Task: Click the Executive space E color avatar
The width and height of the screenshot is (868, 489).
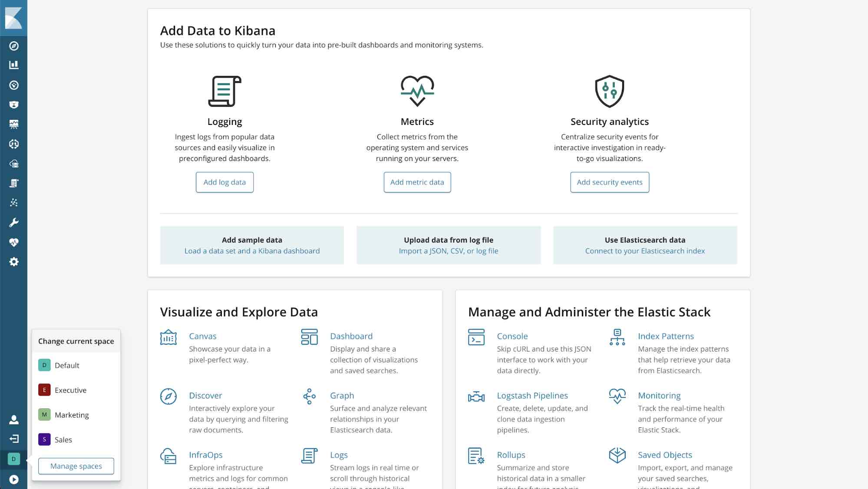Action: pos(44,390)
